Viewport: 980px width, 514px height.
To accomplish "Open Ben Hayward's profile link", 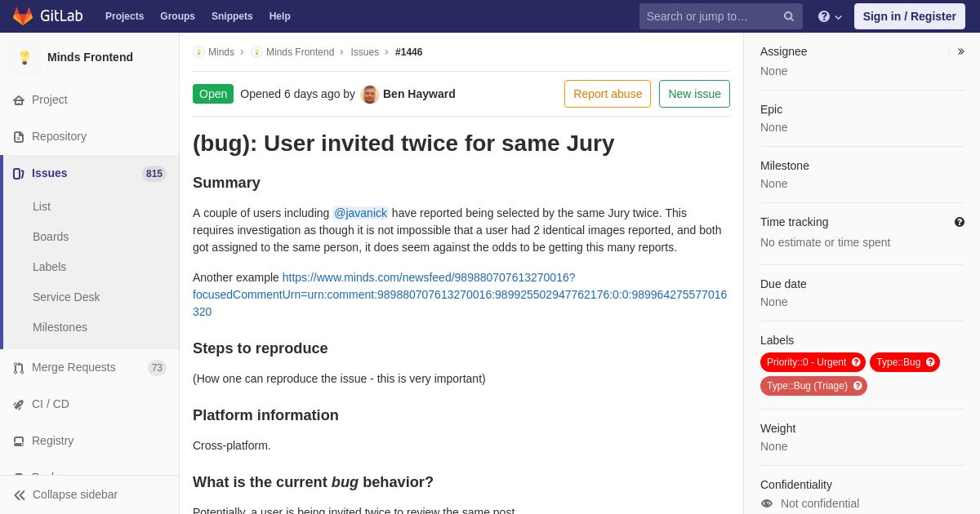I will [419, 94].
